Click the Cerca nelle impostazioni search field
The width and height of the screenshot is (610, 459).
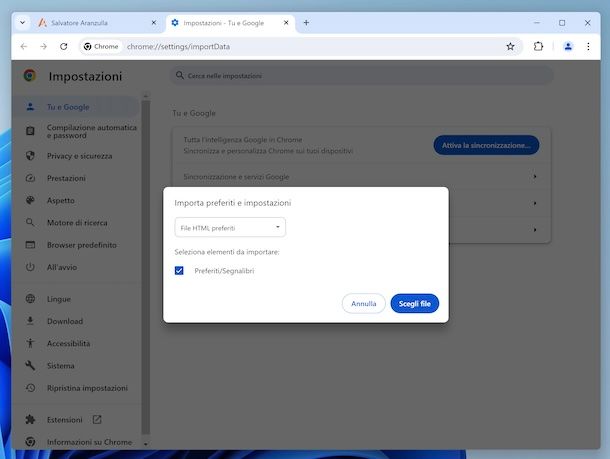[x=362, y=75]
